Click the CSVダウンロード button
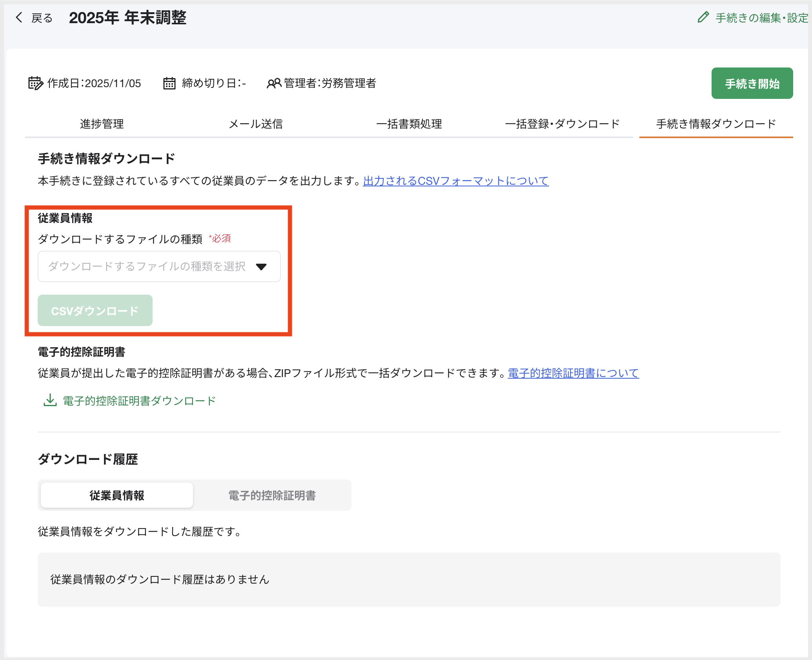This screenshot has height=660, width=812. pyautogui.click(x=95, y=310)
